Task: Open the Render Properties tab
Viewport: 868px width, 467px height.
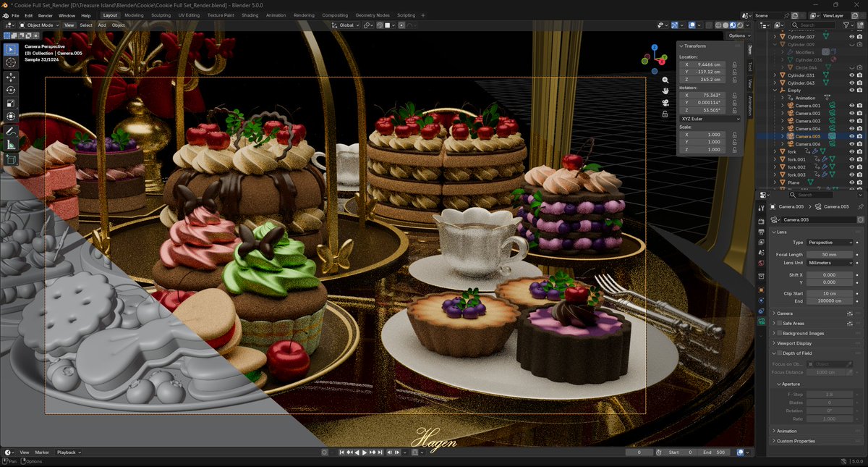Action: pos(761,221)
